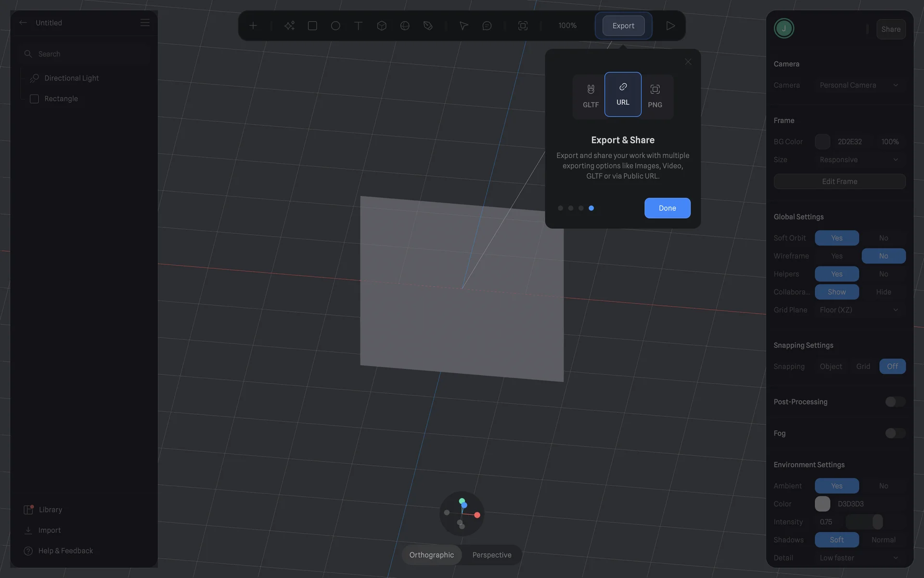Open the Grid Plane Floor (XZ) dropdown
Image resolution: width=924 pixels, height=578 pixels.
click(859, 310)
